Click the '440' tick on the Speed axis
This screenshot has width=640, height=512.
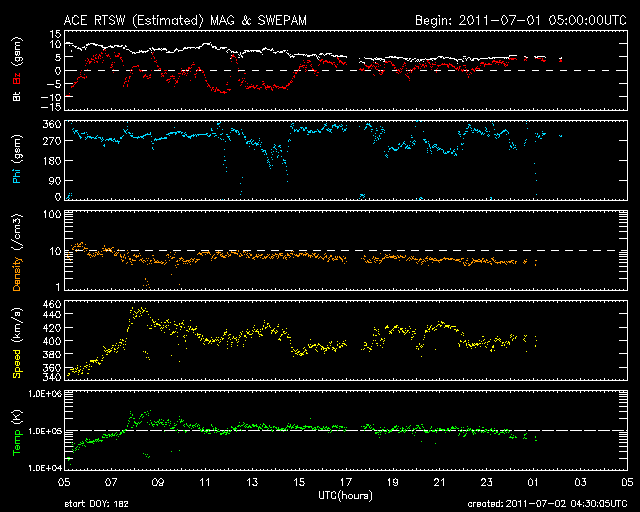coord(52,314)
